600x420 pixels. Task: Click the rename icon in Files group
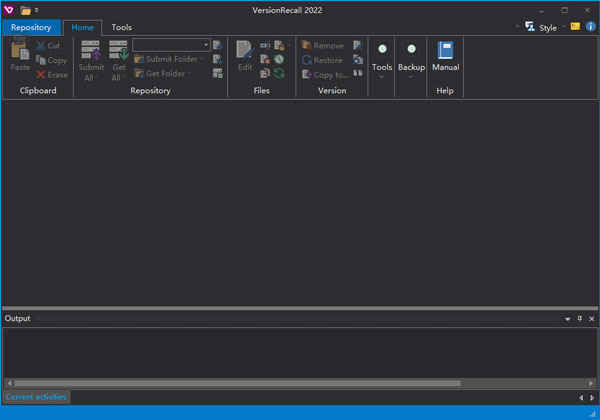pos(265,46)
